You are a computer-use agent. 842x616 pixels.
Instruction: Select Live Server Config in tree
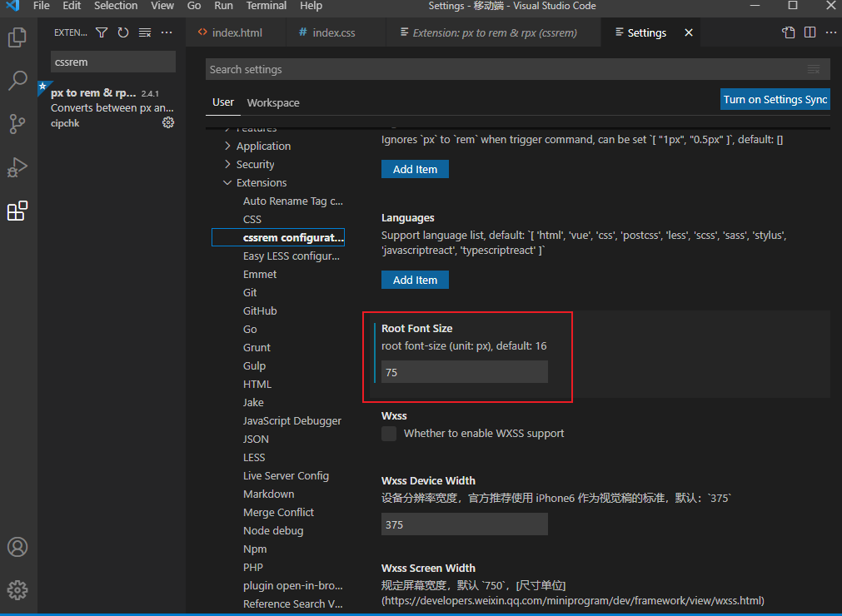[x=286, y=476]
